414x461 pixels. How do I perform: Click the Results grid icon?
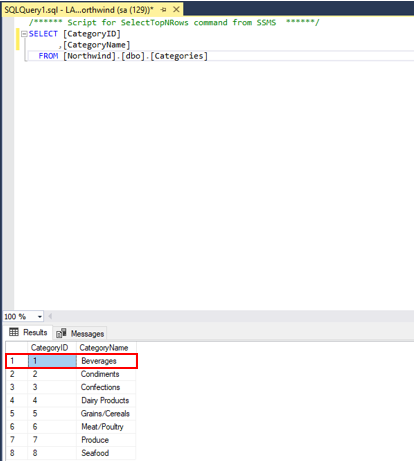pos(14,332)
